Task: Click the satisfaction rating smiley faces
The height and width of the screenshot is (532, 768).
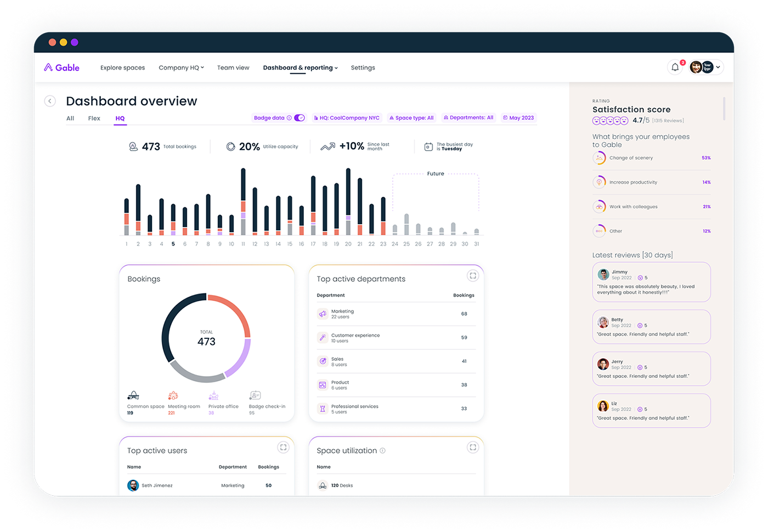Action: 611,121
